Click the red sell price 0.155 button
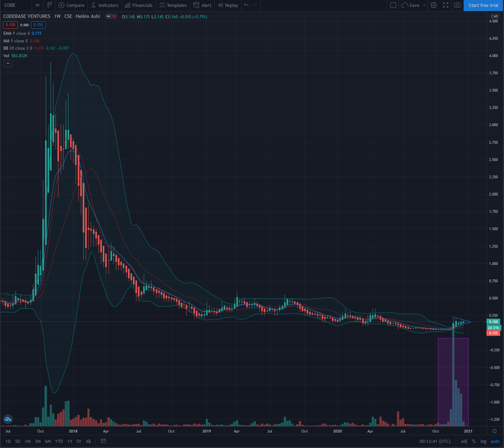Screen dimensions: 504x448 pyautogui.click(x=10, y=25)
